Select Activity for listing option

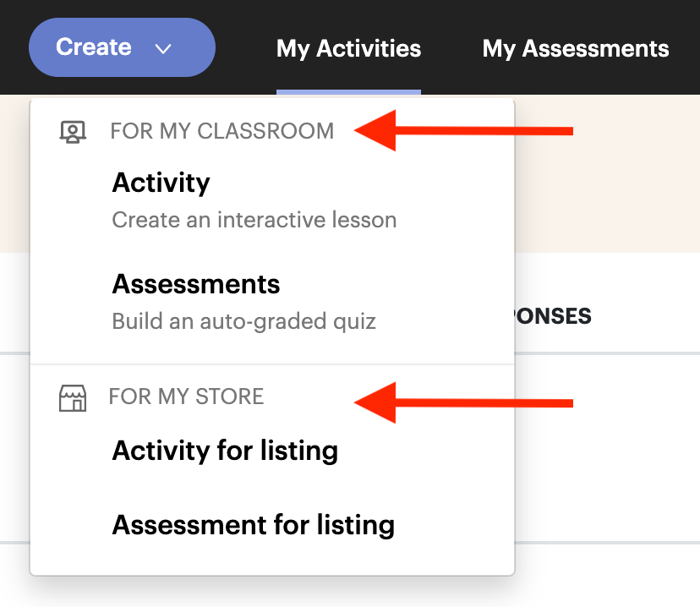pyautogui.click(x=225, y=451)
